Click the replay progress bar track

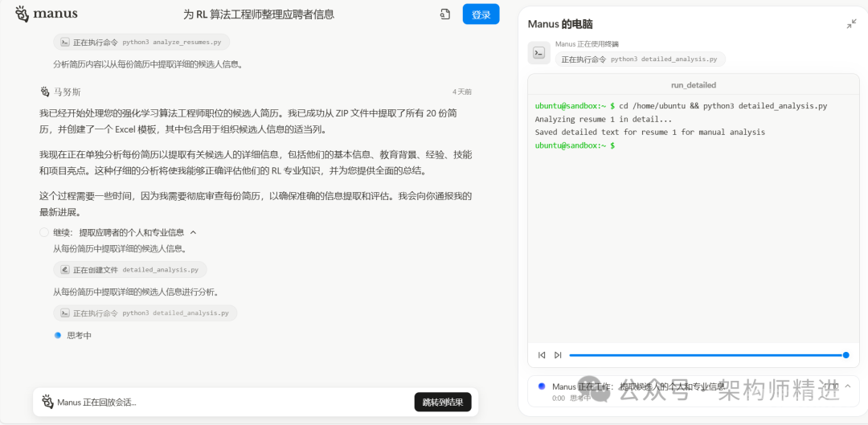(x=706, y=355)
